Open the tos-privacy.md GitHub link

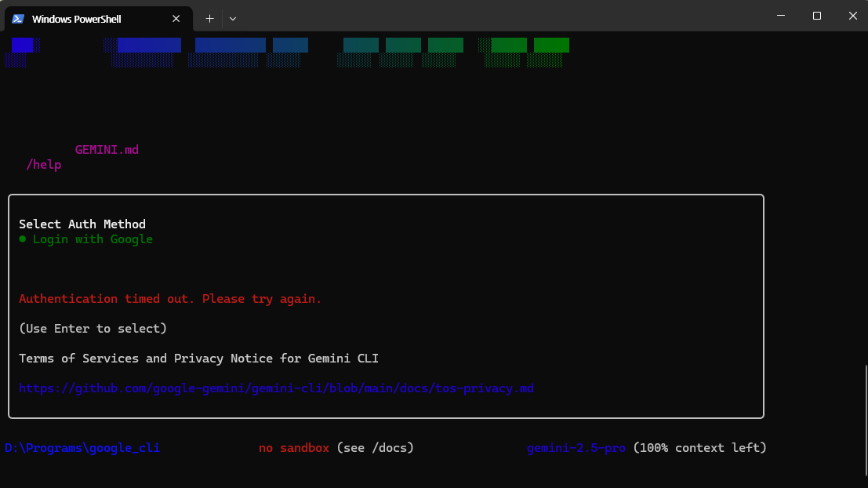click(276, 388)
